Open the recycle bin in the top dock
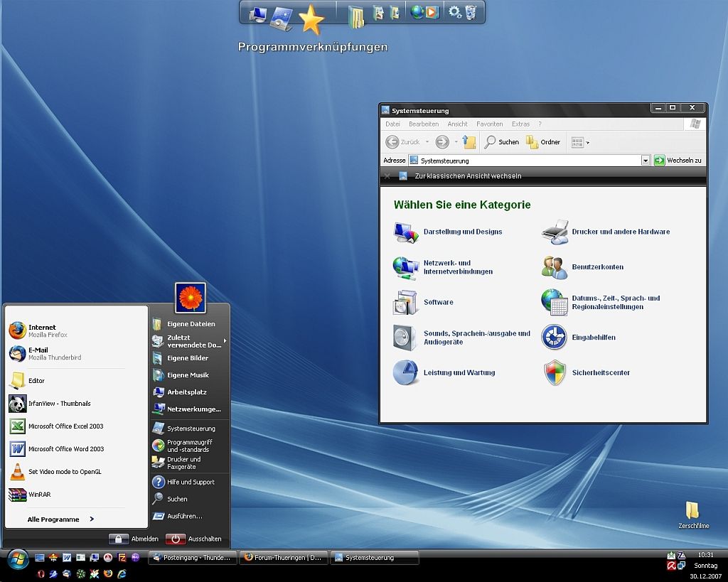This screenshot has width=728, height=582. (x=471, y=13)
